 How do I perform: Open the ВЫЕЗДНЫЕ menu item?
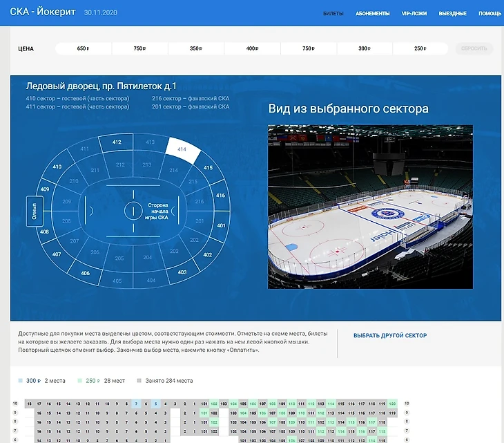coord(452,14)
